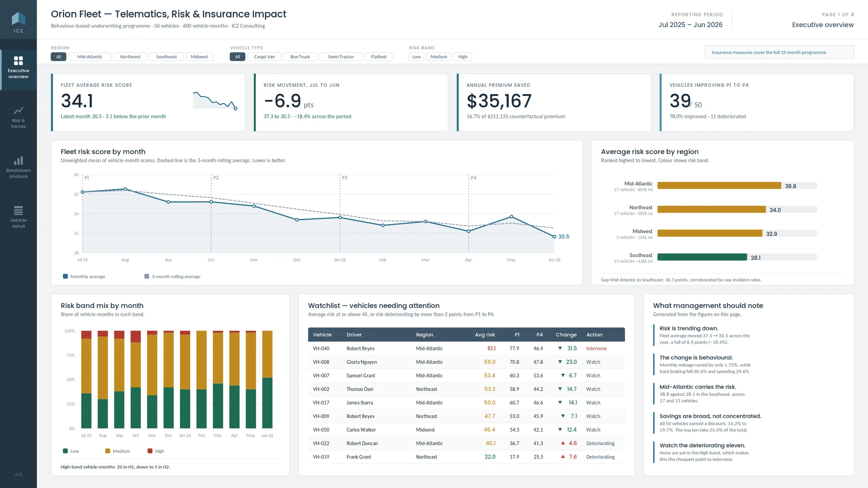This screenshot has height=488, width=868.
Task: Select the All vehicle type filter
Action: pyautogui.click(x=238, y=57)
